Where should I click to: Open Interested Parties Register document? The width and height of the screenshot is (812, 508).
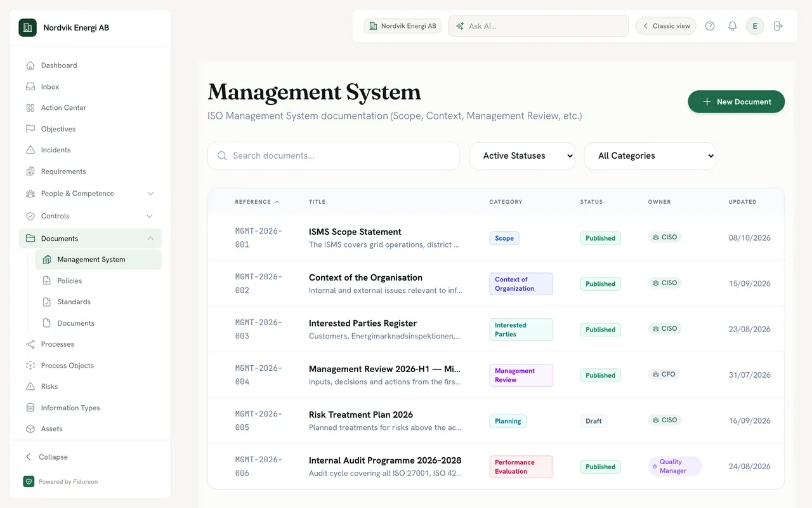[363, 323]
